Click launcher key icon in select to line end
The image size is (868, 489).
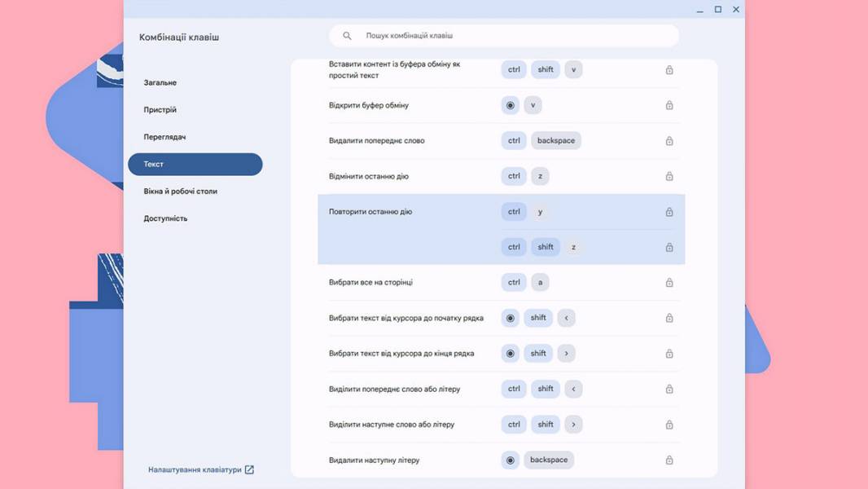point(511,354)
